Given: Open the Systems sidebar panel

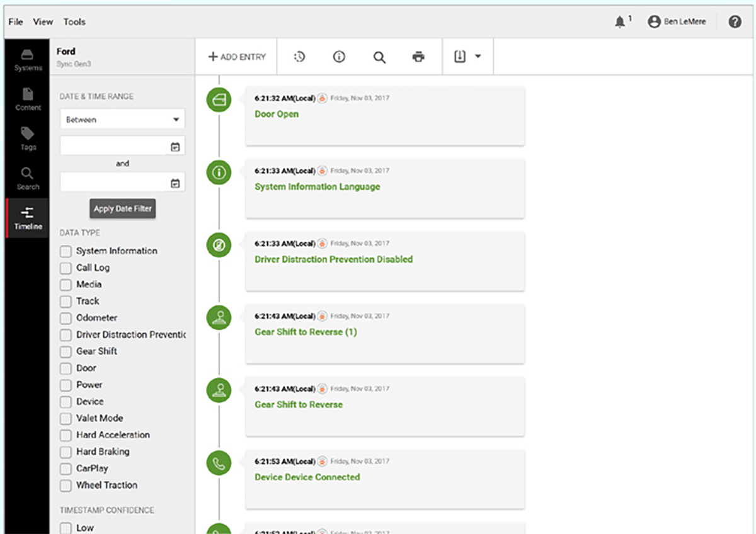Looking at the screenshot, I should point(28,59).
